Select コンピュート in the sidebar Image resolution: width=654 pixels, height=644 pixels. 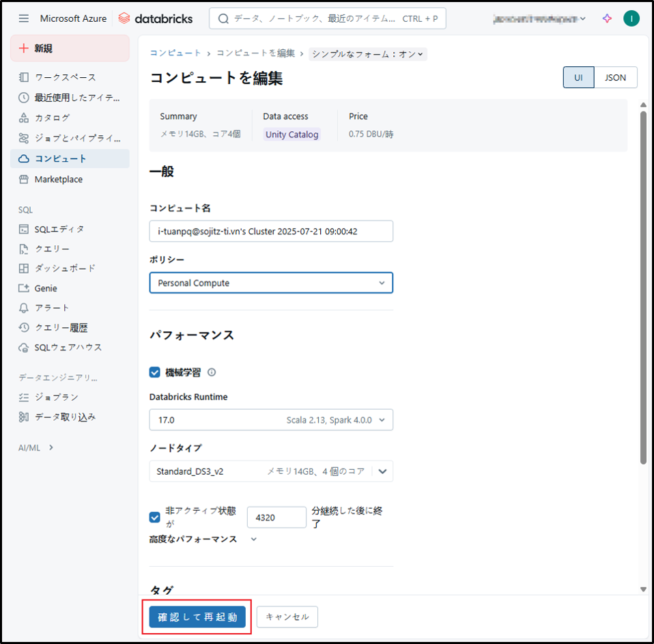[x=70, y=158]
